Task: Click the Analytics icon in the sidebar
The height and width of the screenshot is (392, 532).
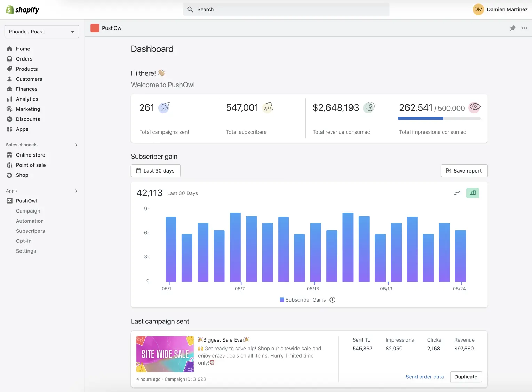Action: 9,99
